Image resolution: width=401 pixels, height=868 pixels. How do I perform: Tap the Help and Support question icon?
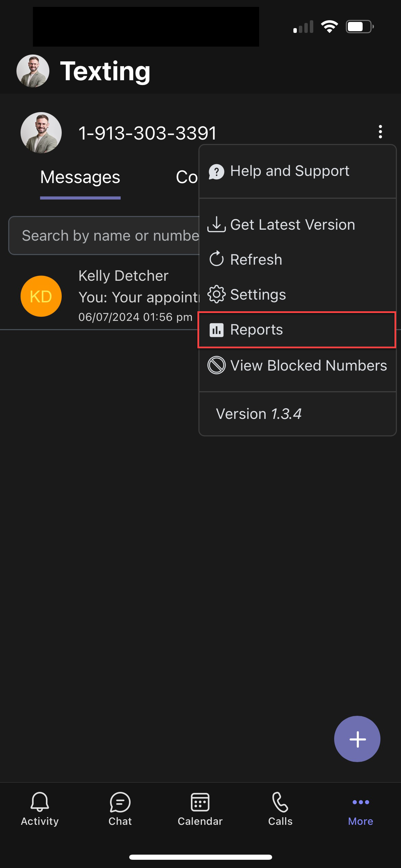(216, 171)
